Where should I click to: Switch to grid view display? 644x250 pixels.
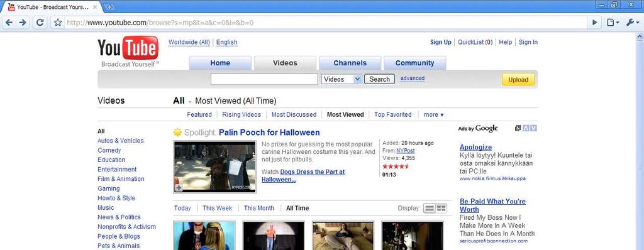[441, 208]
